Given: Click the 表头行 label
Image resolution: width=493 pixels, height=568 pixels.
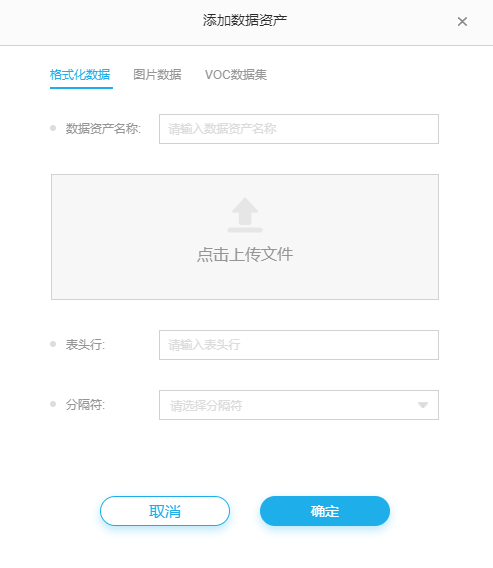Looking at the screenshot, I should (85, 344).
